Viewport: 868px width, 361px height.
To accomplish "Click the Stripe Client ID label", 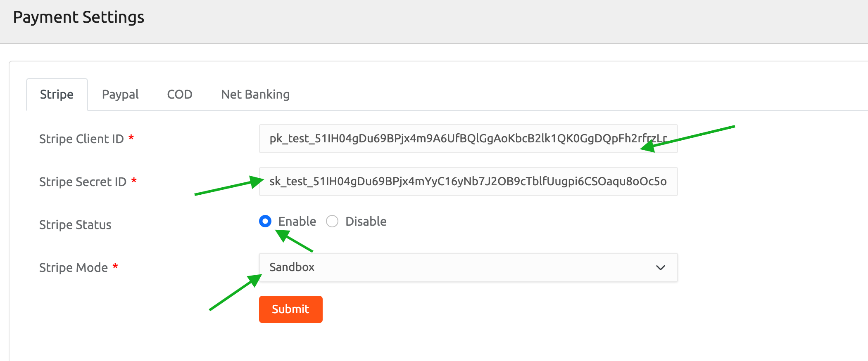I will 81,139.
